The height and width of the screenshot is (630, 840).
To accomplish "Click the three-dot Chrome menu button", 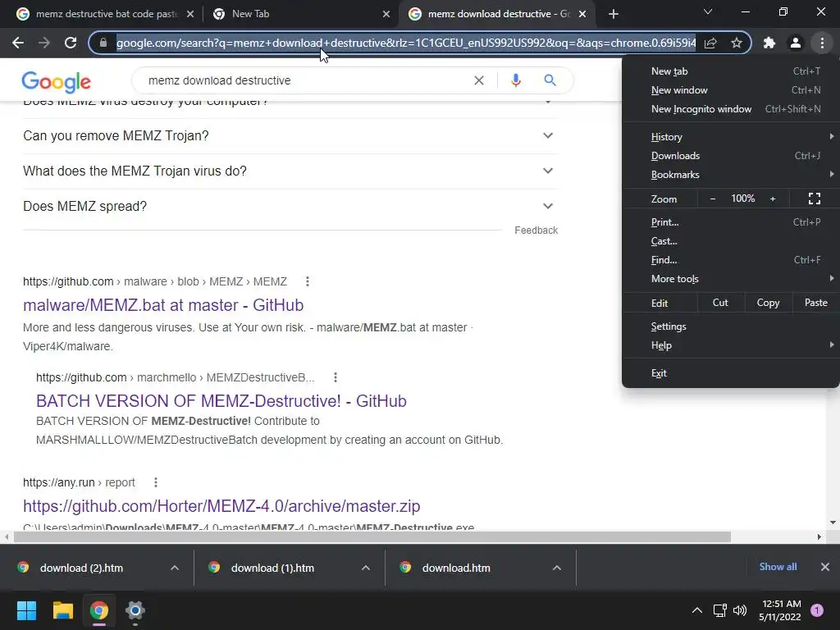I will click(x=822, y=43).
